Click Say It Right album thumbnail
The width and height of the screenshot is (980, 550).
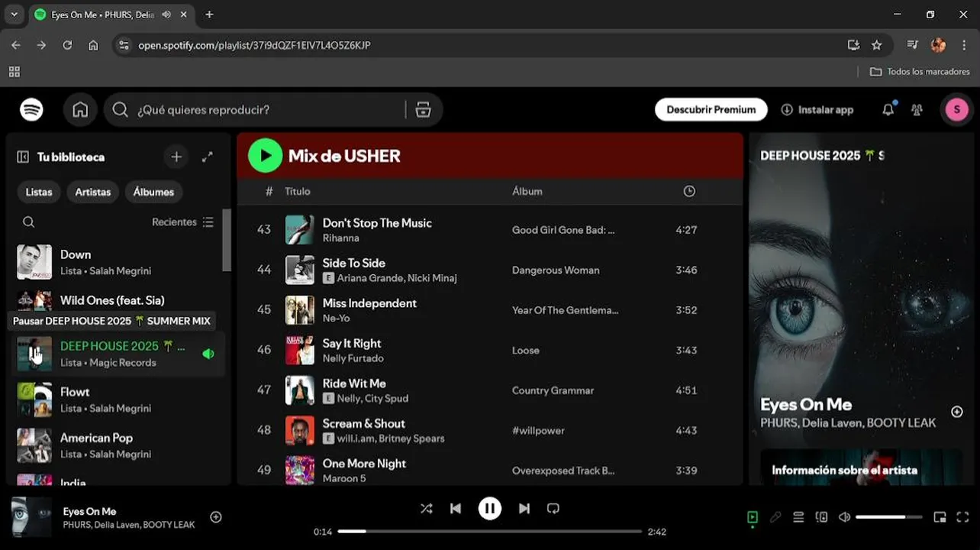click(x=300, y=351)
